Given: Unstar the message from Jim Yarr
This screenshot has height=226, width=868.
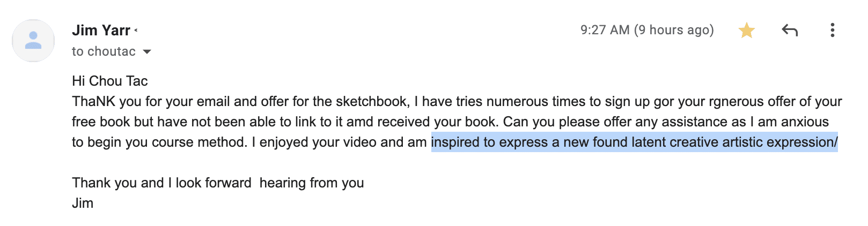Looking at the screenshot, I should pos(746,31).
